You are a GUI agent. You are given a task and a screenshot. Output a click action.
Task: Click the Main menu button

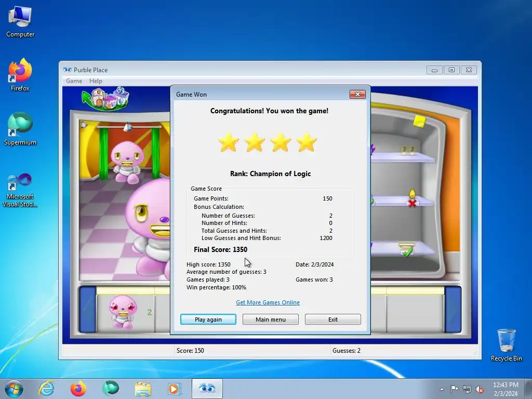(270, 320)
